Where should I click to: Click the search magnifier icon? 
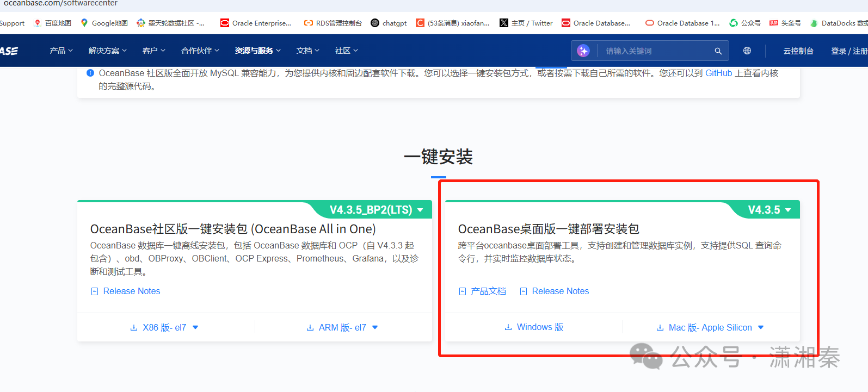718,51
